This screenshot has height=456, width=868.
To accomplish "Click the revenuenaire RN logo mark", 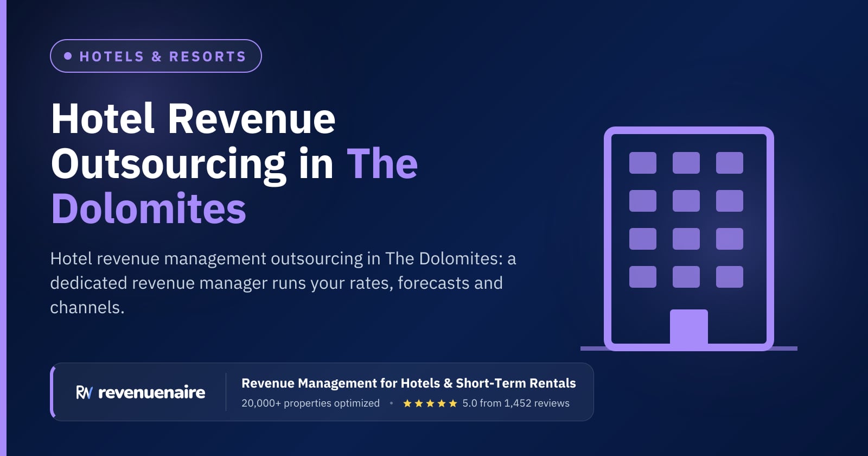I will [x=84, y=392].
